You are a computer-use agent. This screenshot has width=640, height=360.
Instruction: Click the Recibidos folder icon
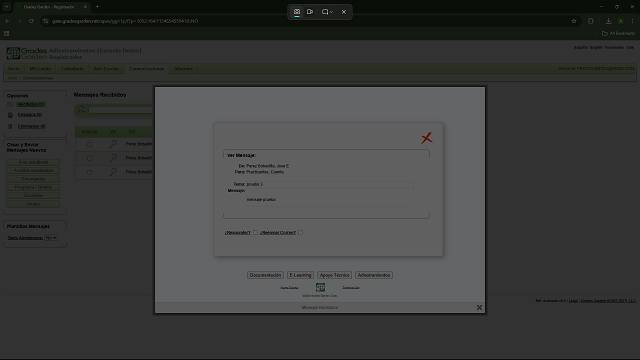pos(10,104)
